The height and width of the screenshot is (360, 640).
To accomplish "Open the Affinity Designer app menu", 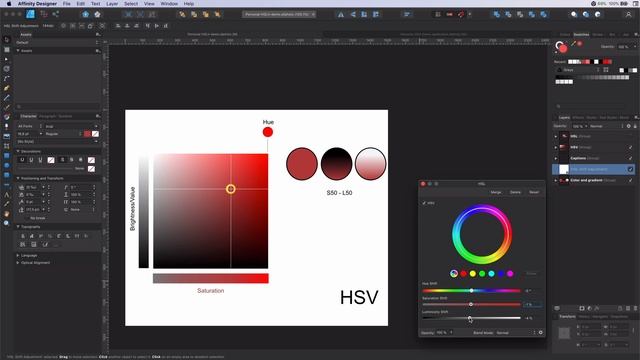I will click(x=37, y=4).
